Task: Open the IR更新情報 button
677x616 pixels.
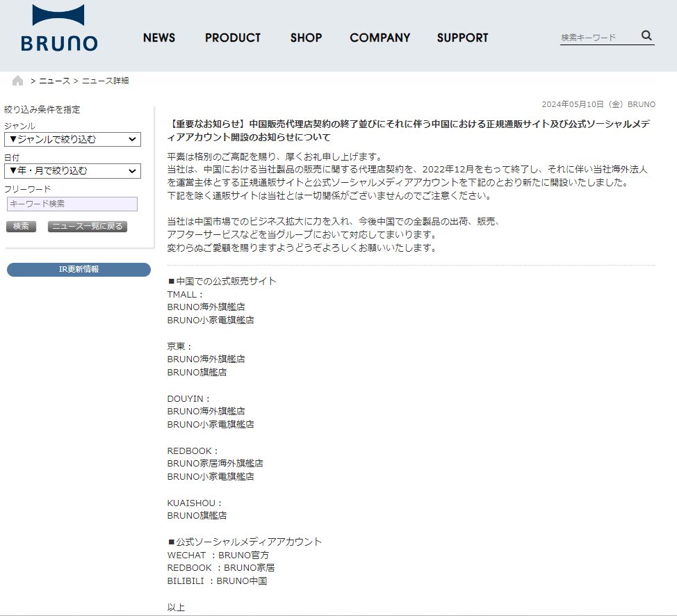Action: 79,270
